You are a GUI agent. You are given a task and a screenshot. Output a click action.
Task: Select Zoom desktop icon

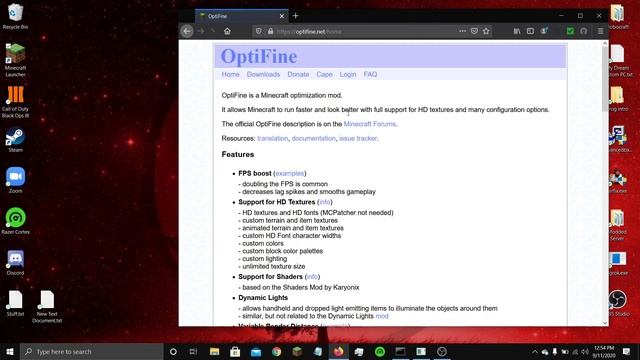[15, 180]
